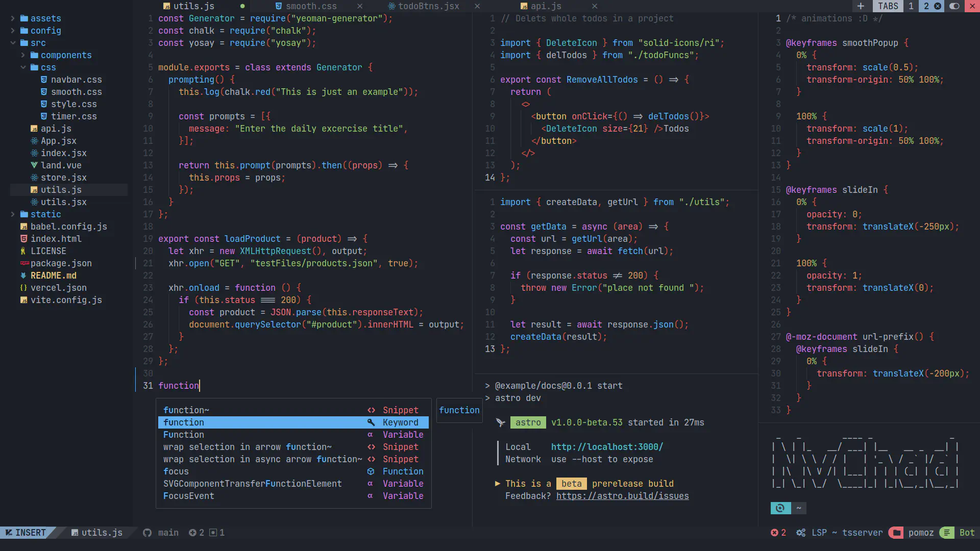
Task: Click the pomoz folder icon in status bar
Action: [x=896, y=533]
